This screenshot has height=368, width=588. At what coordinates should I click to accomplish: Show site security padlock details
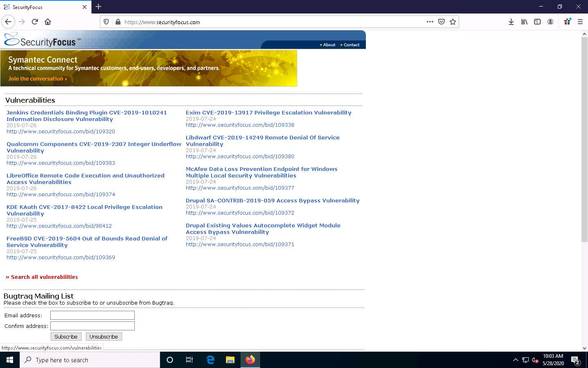click(x=118, y=22)
